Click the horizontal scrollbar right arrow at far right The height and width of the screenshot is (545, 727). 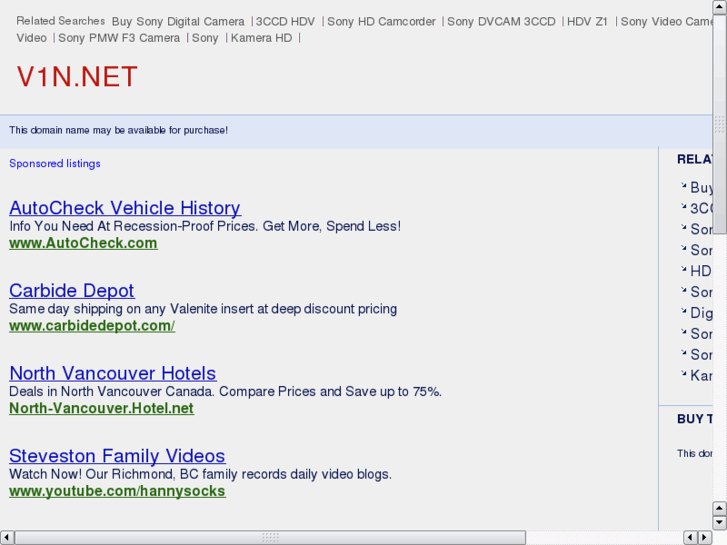[x=705, y=537]
